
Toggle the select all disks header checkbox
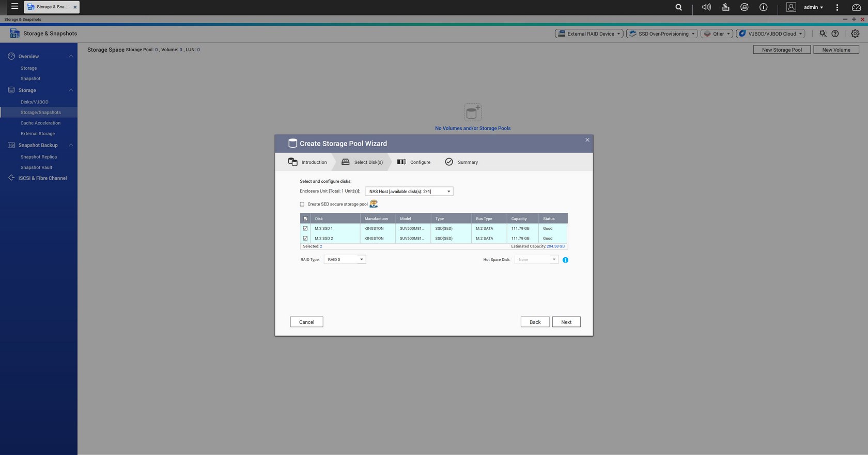305,218
